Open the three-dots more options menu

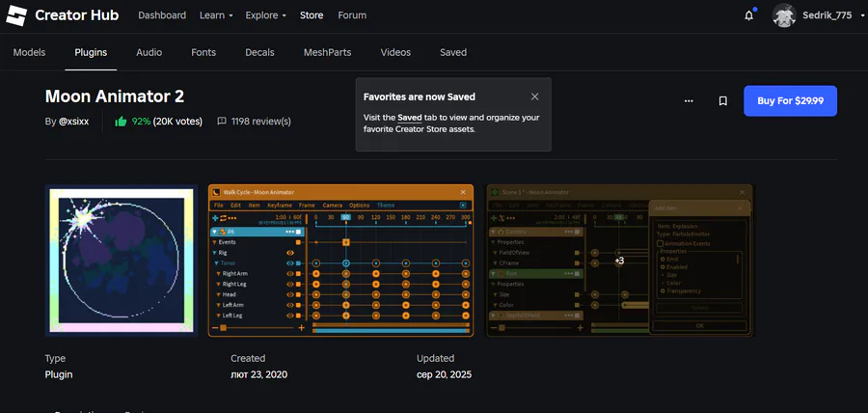point(689,100)
